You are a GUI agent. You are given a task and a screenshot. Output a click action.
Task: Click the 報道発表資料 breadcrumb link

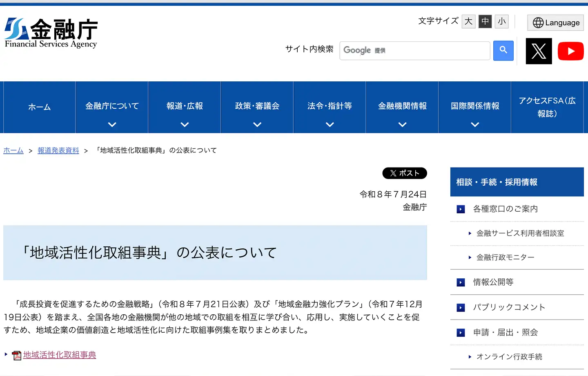pos(58,150)
